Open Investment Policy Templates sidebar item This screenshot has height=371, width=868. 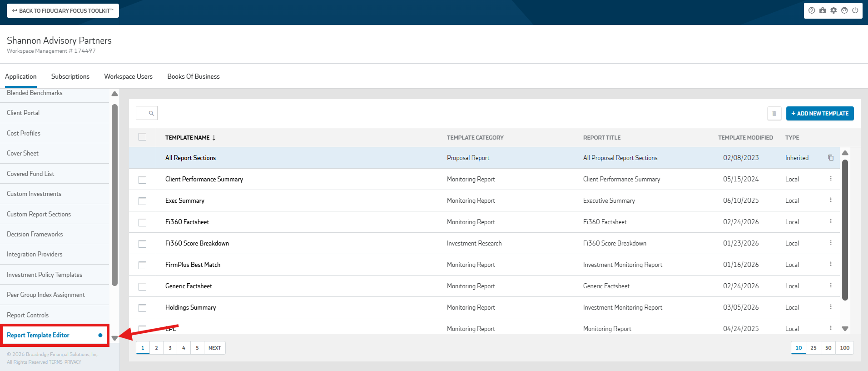click(x=55, y=275)
